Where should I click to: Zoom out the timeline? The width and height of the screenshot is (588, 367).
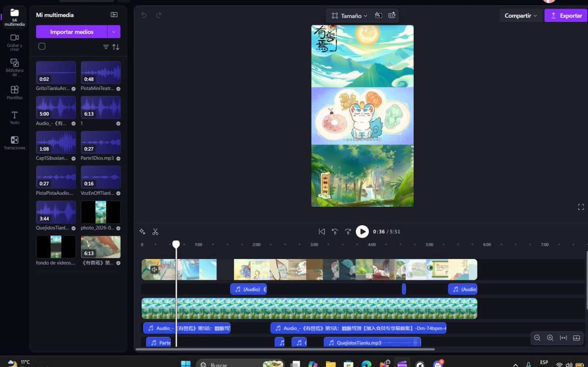coord(537,338)
